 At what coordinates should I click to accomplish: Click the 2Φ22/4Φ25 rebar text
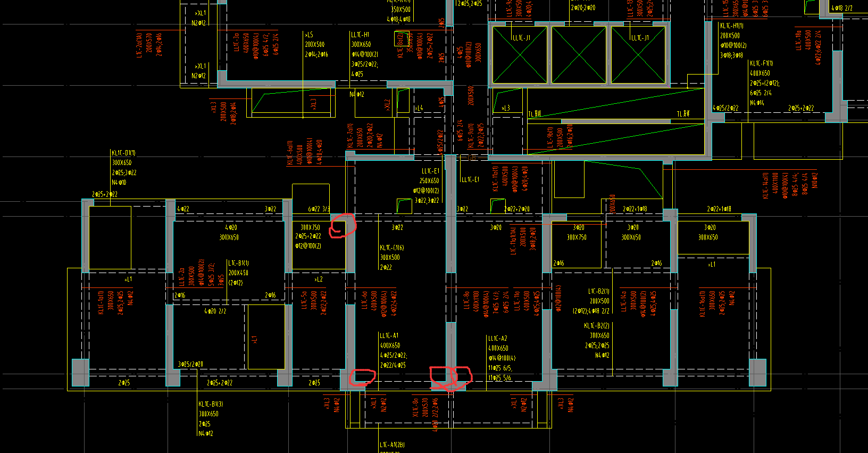point(393,365)
